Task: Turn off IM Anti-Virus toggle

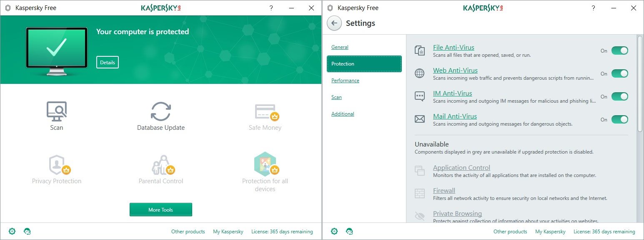Action: pos(620,96)
